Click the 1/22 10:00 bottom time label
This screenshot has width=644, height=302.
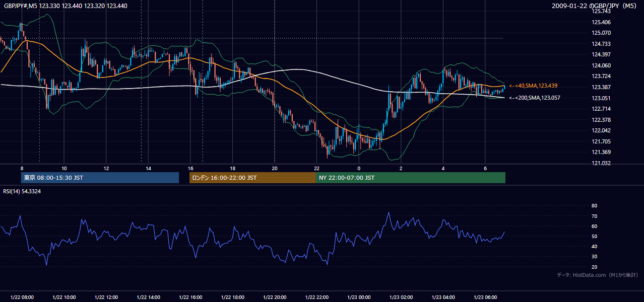click(x=64, y=297)
